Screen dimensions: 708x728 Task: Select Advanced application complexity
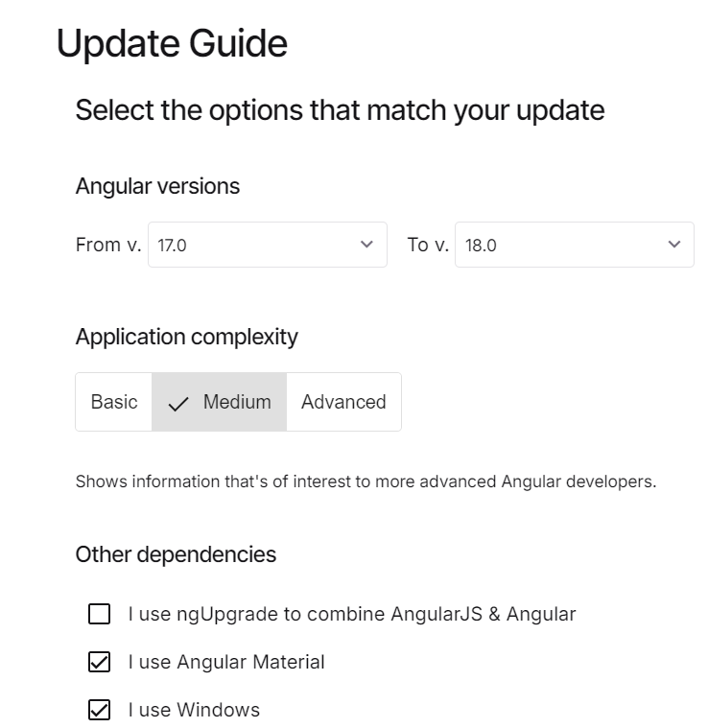(x=343, y=402)
